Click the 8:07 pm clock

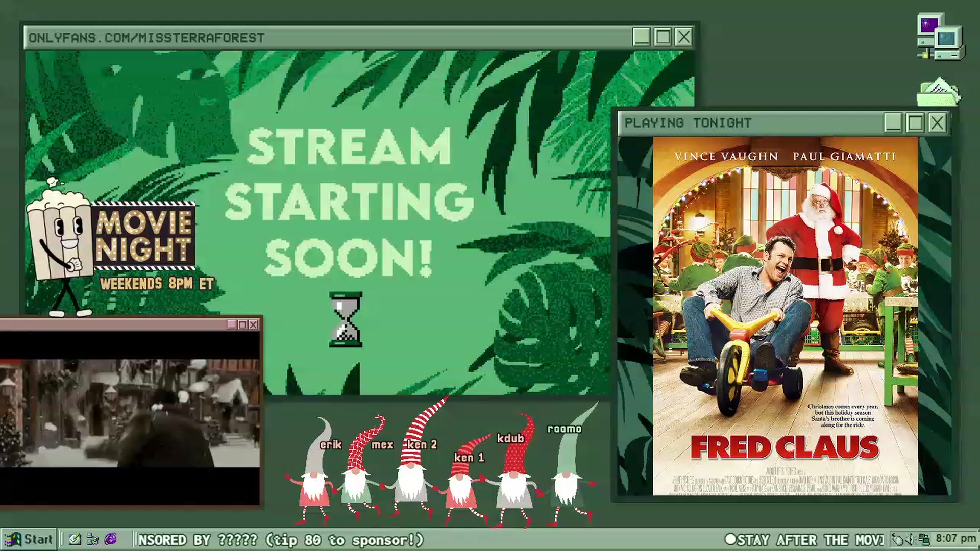(x=955, y=539)
